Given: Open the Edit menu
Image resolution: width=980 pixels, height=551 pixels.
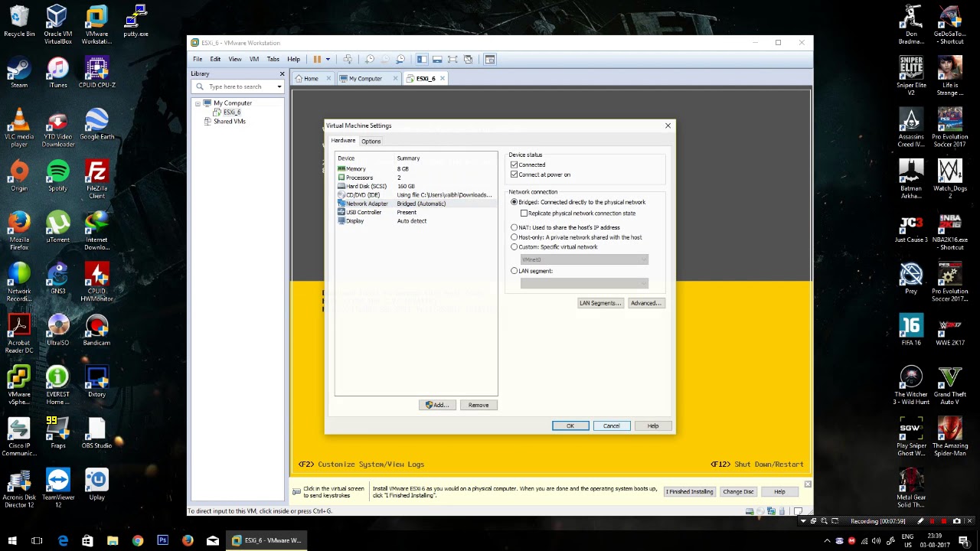Looking at the screenshot, I should 215,59.
